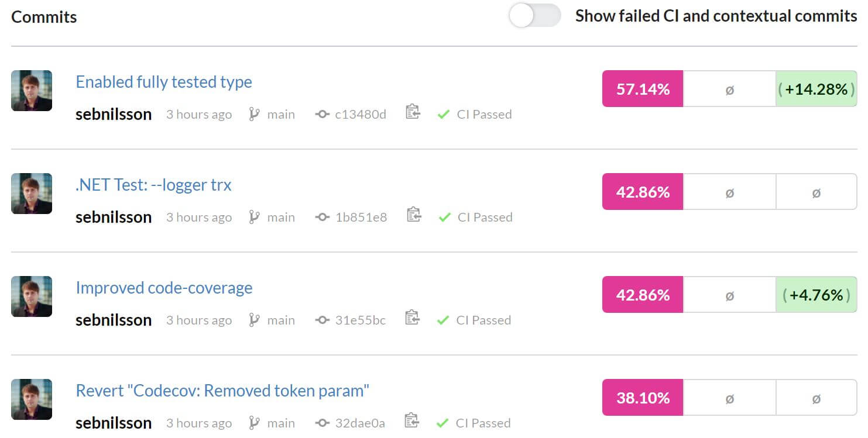Click the commit hash icon beside 32dae0a
Screen dimensions: 868x438
point(322,423)
